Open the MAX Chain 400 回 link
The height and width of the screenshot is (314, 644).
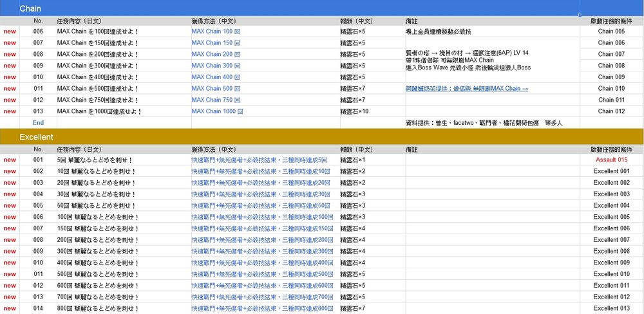coord(216,77)
